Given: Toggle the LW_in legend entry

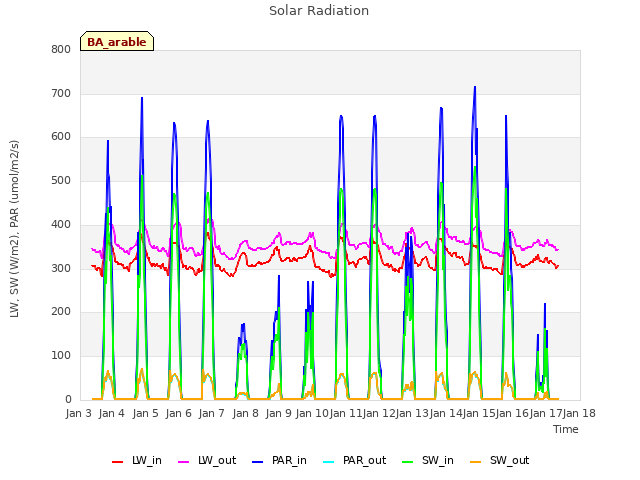Looking at the screenshot, I should coord(137,461).
